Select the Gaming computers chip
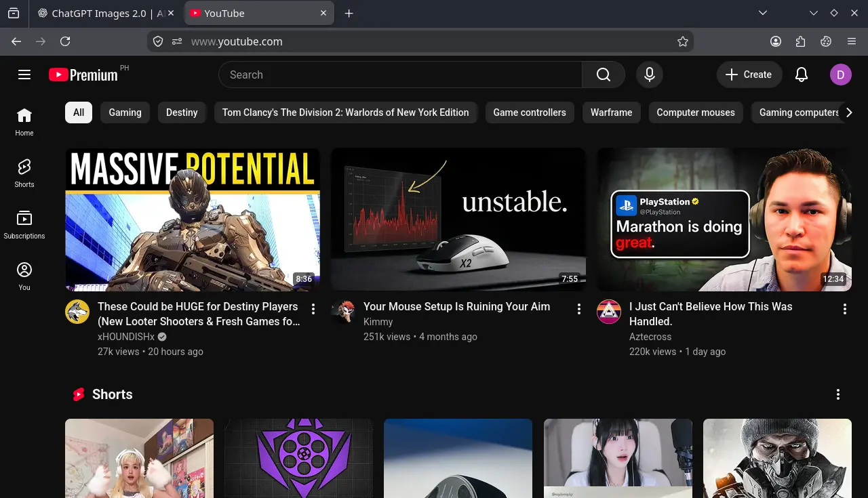This screenshot has width=868, height=498. click(796, 112)
